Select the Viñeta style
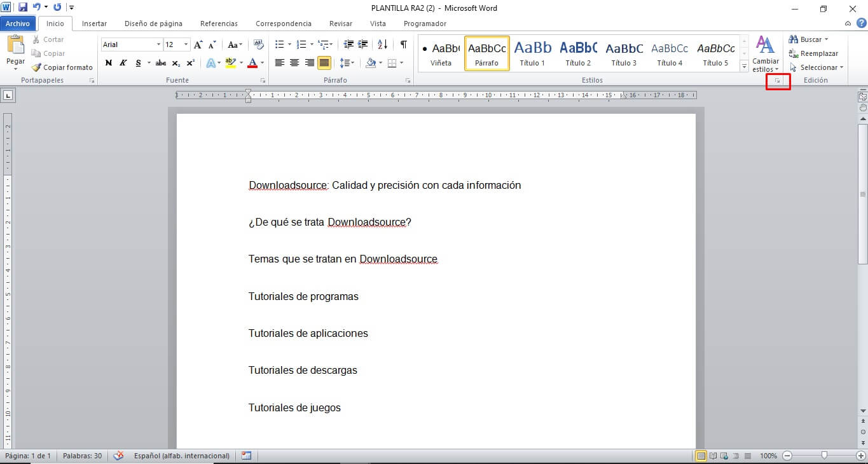The height and width of the screenshot is (464, 868). coord(441,53)
